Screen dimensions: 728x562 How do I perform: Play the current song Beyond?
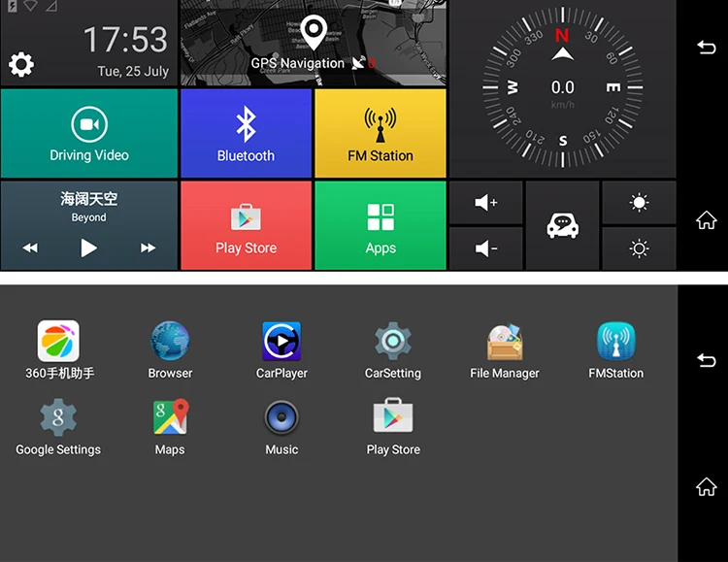tap(88, 248)
